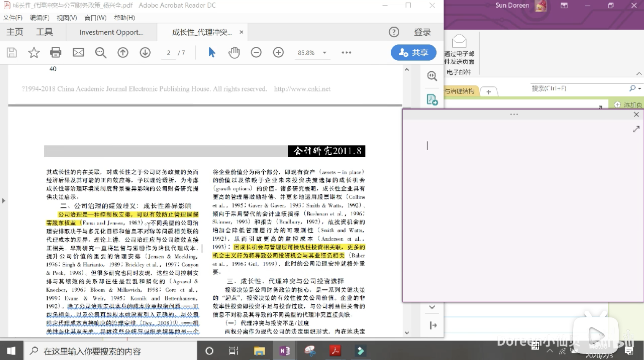Open search tool in right pane
This screenshot has height=360, width=644.
432,76
